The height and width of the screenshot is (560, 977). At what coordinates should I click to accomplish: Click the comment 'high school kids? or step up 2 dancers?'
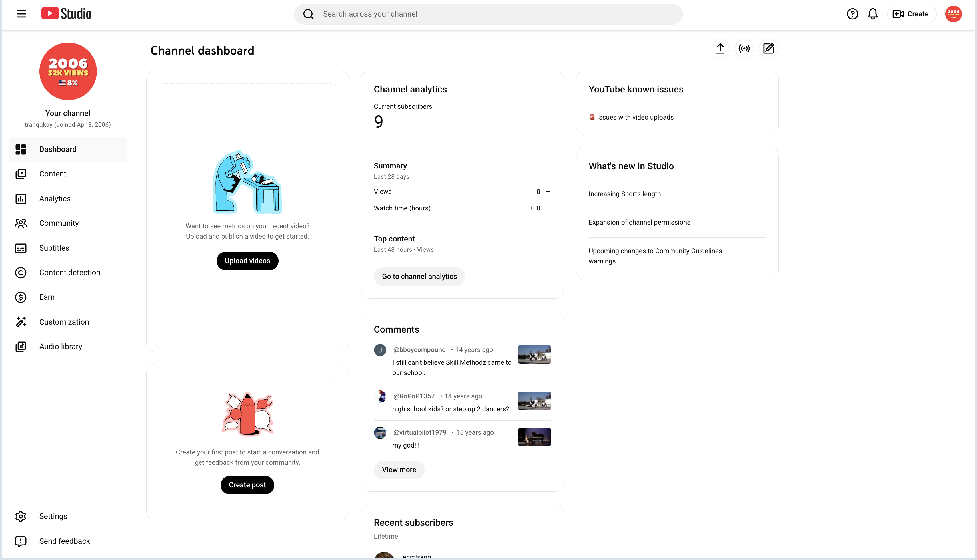coord(451,409)
